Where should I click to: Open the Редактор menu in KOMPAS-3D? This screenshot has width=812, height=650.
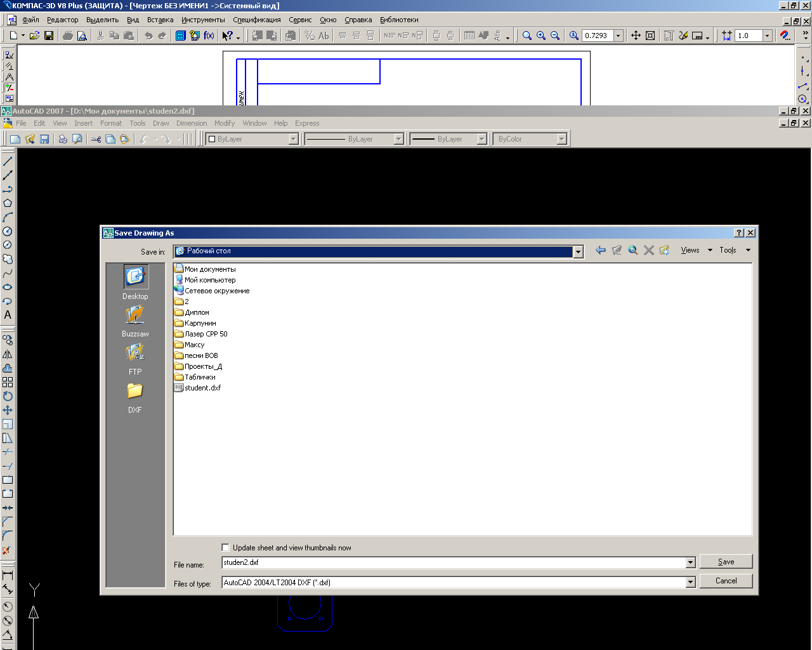(x=63, y=20)
